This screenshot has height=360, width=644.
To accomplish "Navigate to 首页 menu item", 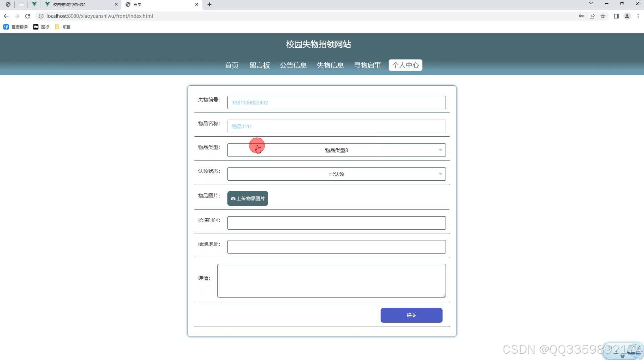I will [x=231, y=65].
